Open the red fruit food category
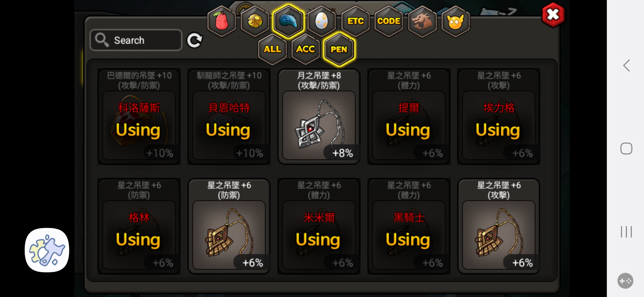Viewport: 644px width, 297px height. click(222, 21)
